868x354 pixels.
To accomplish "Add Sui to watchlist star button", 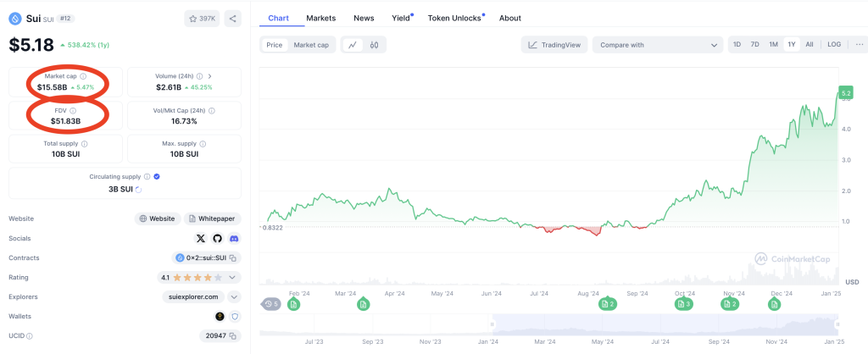I will coord(202,19).
